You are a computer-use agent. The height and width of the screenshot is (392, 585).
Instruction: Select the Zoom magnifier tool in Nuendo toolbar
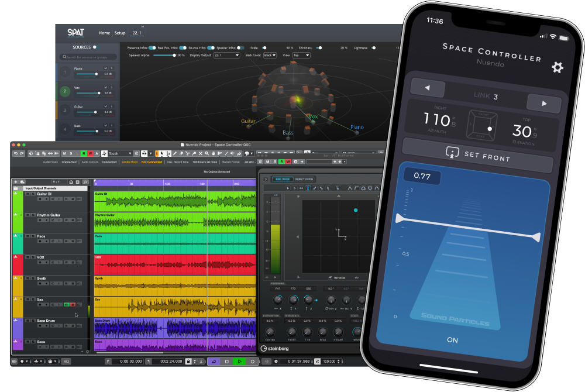(x=207, y=153)
